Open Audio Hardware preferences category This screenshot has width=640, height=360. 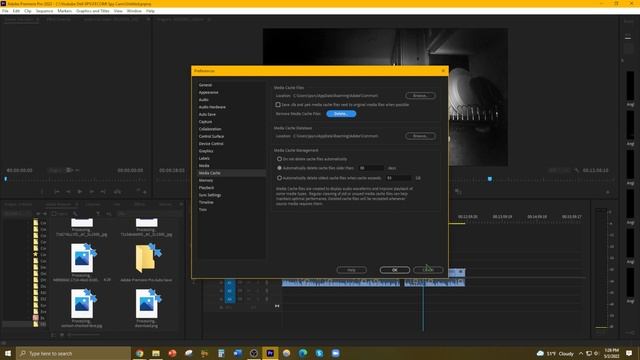(x=212, y=107)
